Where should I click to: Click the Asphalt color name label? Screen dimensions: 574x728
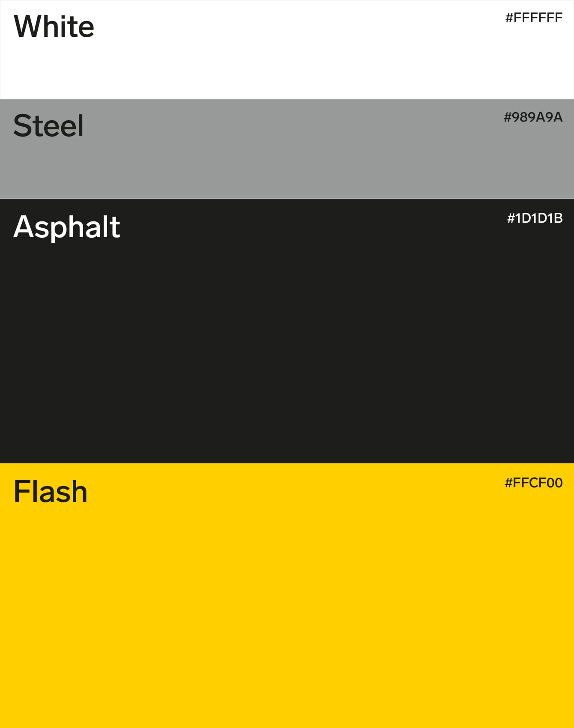coord(67,227)
